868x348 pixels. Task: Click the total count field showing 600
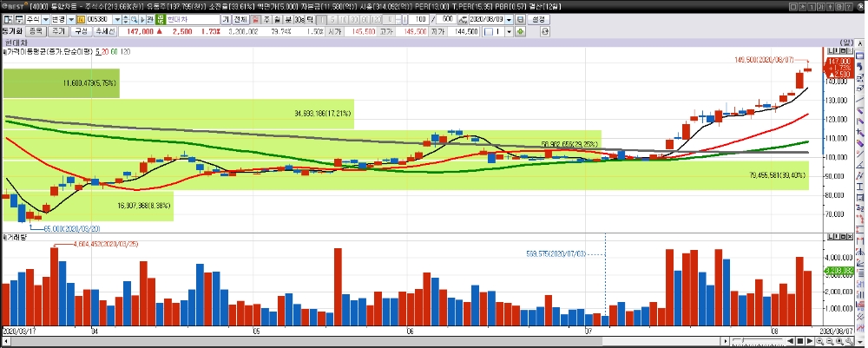[446, 19]
